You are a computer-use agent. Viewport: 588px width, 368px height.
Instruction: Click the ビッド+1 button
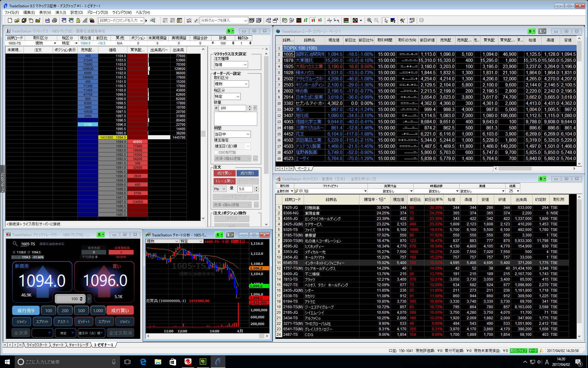[x=84, y=322]
